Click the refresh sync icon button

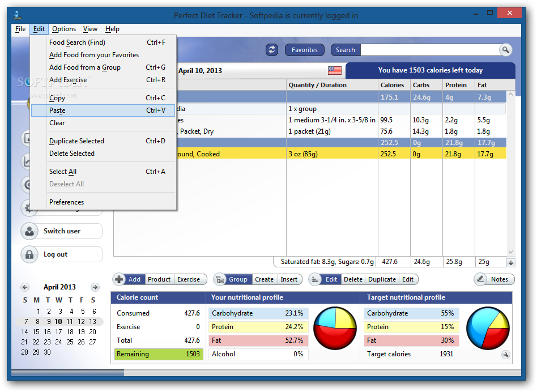coord(271,50)
